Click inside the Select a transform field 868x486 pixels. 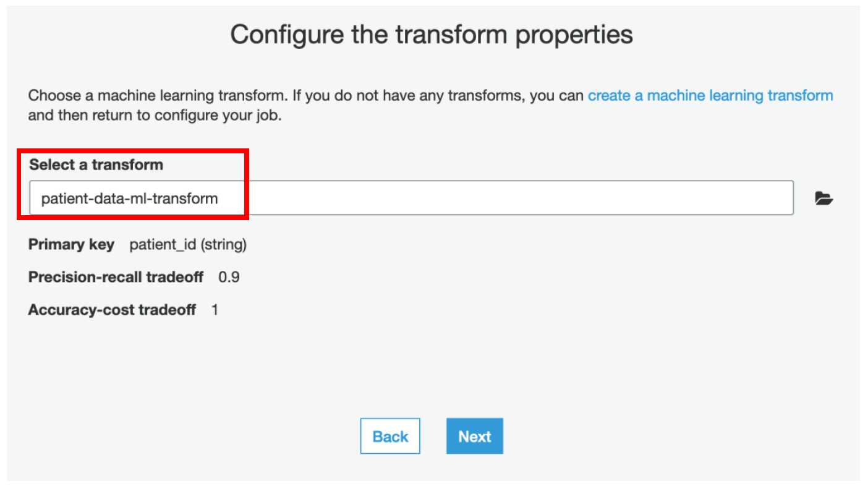(411, 198)
